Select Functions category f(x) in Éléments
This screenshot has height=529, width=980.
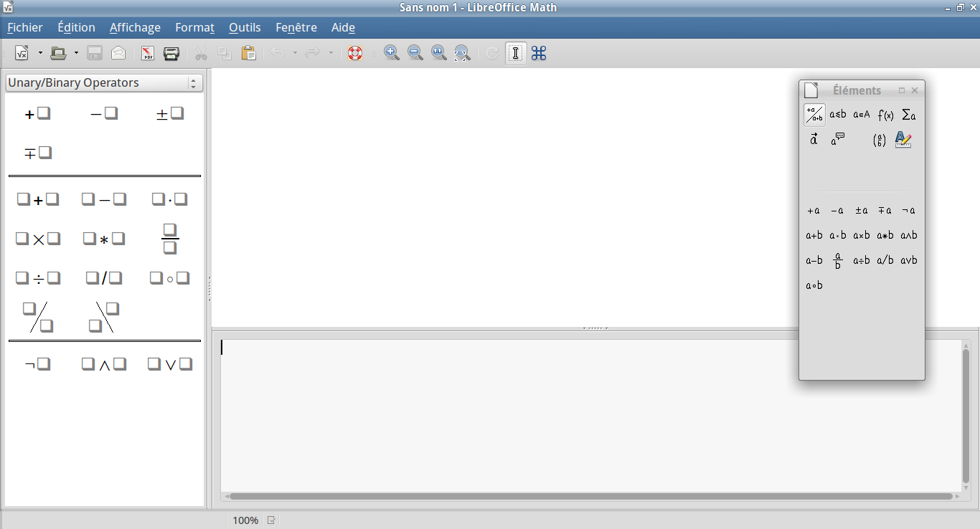tap(885, 115)
